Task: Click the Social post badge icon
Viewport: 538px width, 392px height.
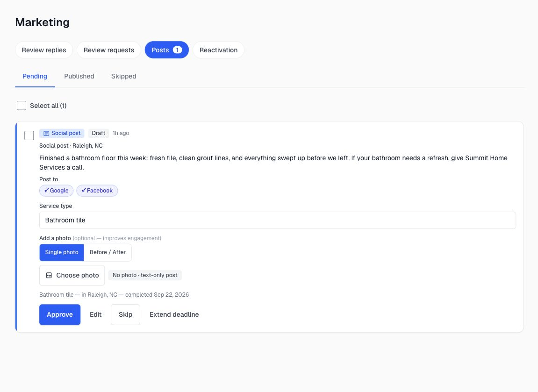Action: (46, 134)
